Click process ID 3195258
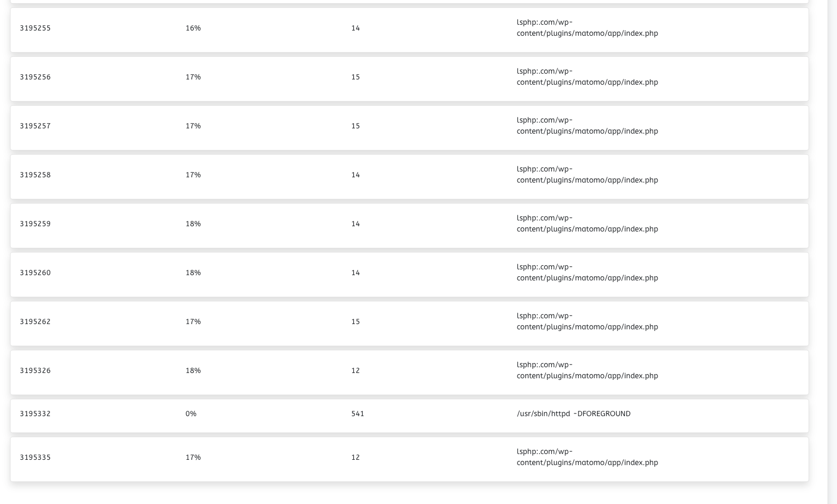Screen dimensions: 837x504 click(x=35, y=175)
